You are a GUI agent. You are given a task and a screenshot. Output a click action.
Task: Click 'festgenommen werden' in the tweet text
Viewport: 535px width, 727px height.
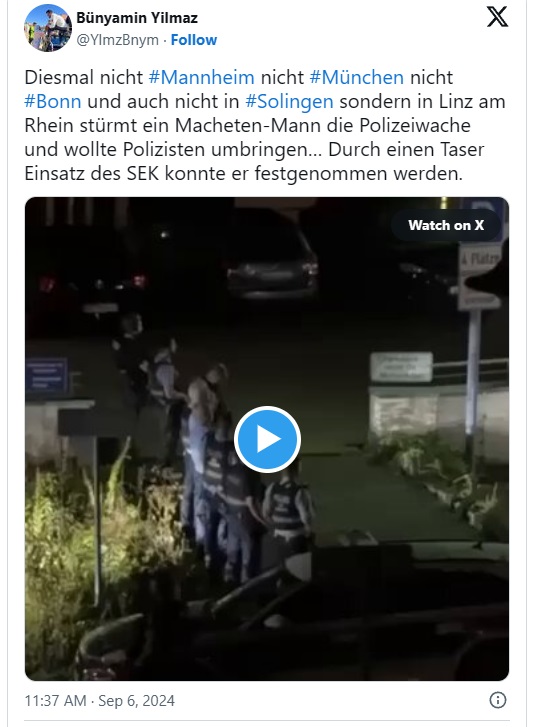(358, 174)
